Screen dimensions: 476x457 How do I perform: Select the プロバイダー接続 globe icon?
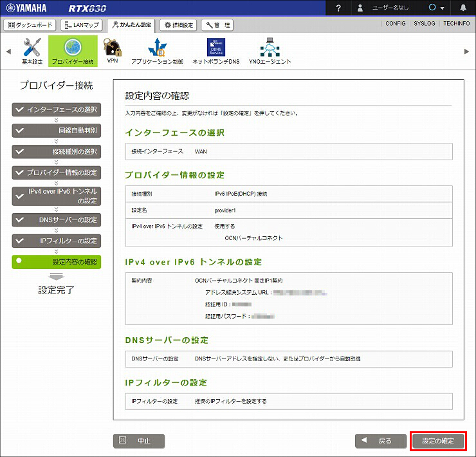[73, 51]
